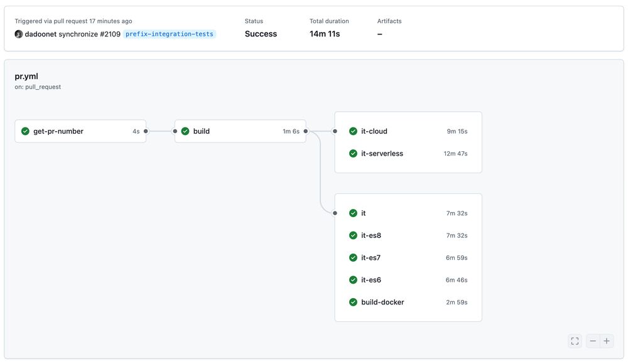The height and width of the screenshot is (364, 628).
Task: Open the build job details
Action: (x=202, y=131)
